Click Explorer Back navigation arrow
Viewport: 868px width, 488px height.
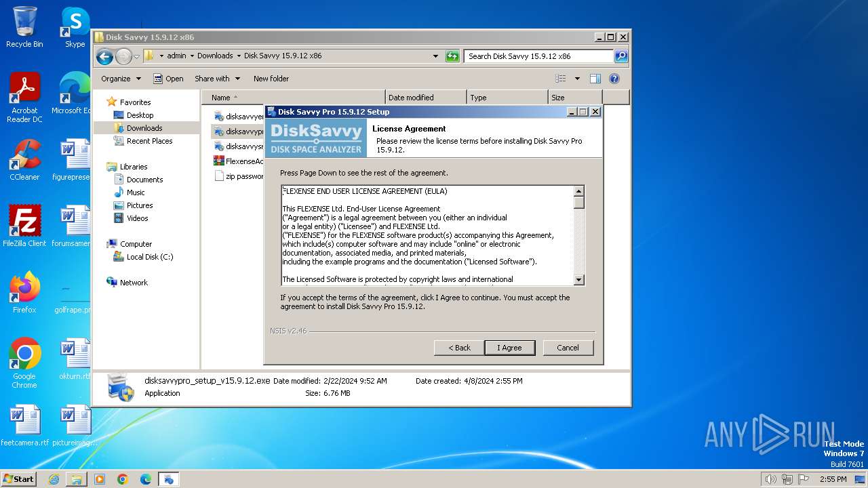[x=104, y=56]
